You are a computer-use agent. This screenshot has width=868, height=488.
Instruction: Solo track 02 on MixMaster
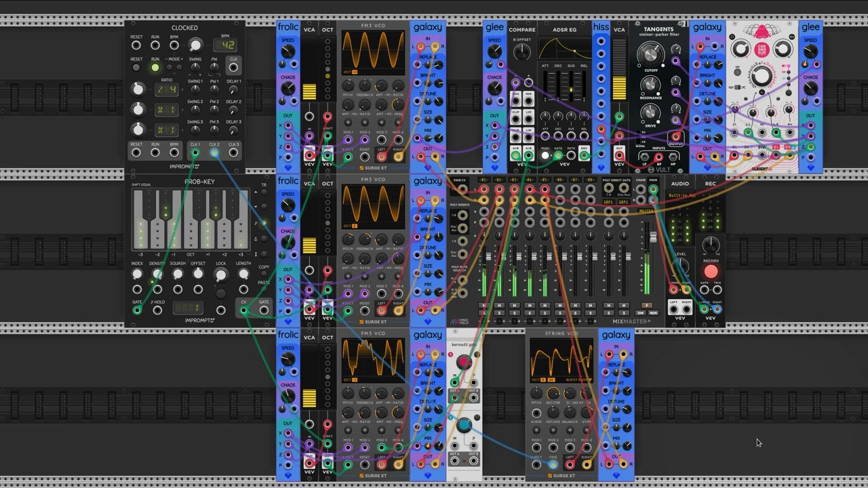[500, 313]
